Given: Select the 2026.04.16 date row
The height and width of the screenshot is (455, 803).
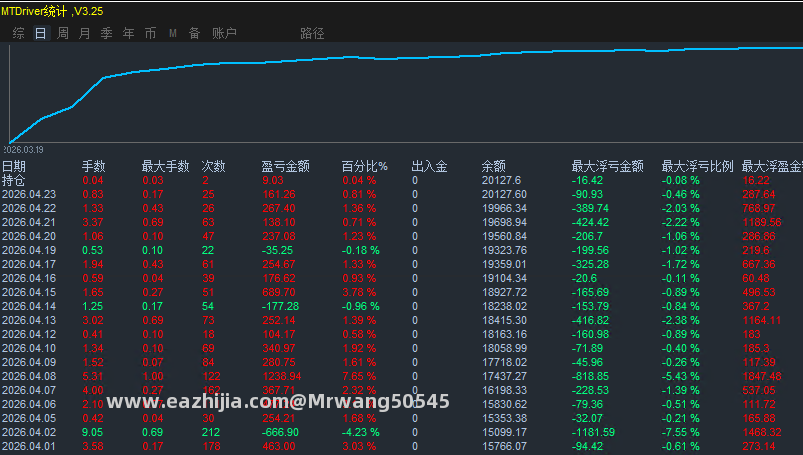Looking at the screenshot, I should click(29, 278).
